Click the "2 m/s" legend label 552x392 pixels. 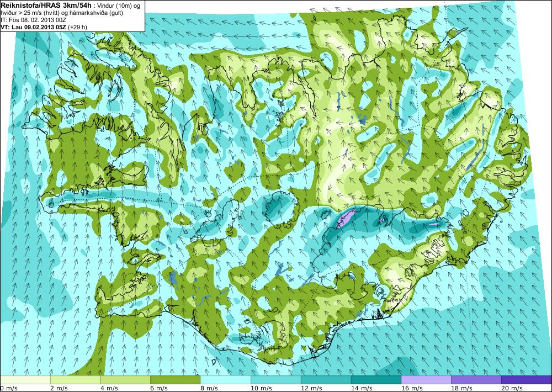coord(59,388)
